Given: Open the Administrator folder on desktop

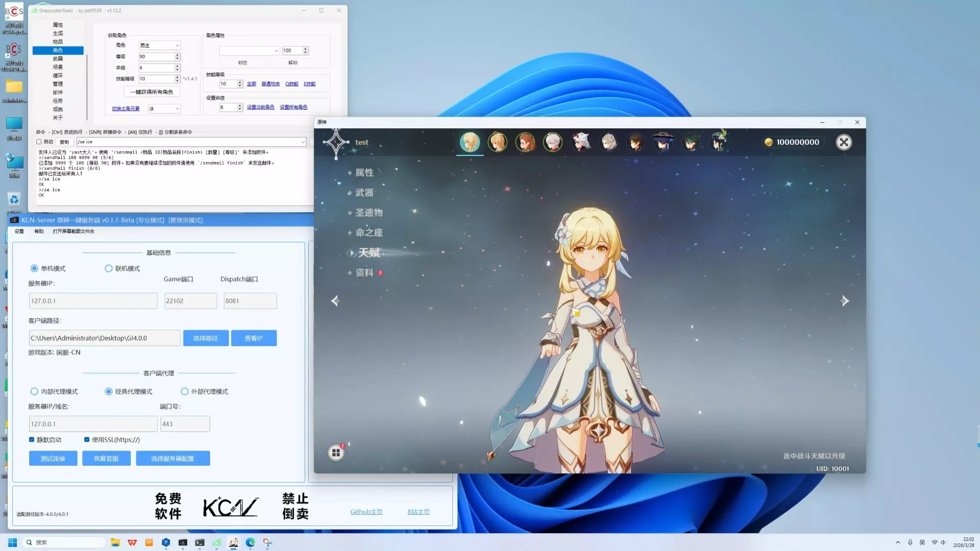Looking at the screenshot, I should [14, 90].
